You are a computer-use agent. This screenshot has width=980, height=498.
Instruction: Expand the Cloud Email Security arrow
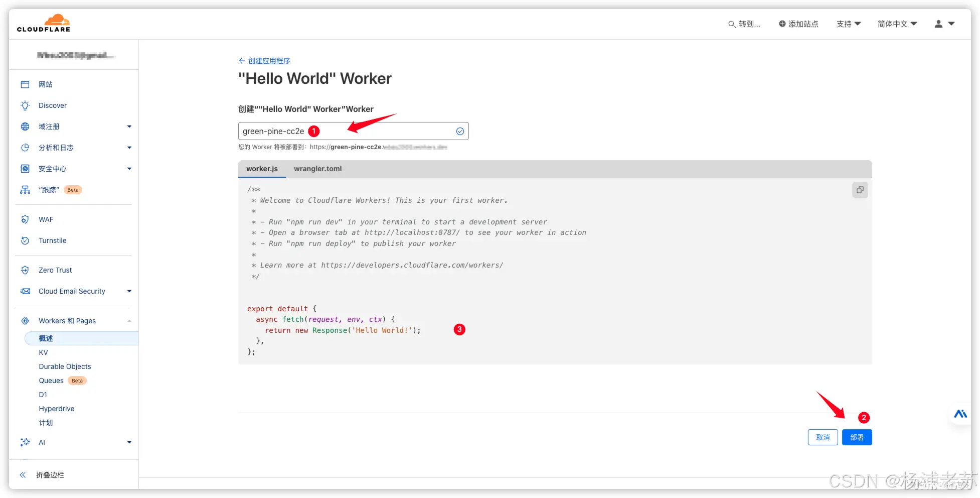click(x=129, y=291)
